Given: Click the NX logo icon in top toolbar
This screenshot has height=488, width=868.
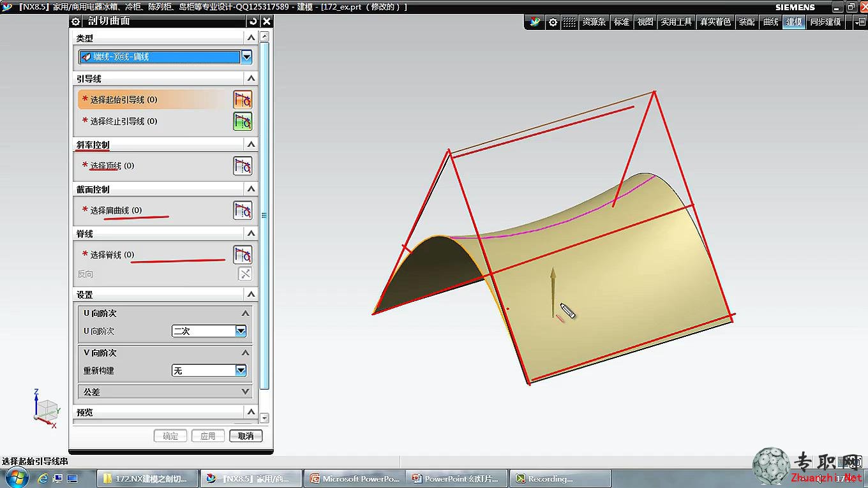Looking at the screenshot, I should [535, 22].
